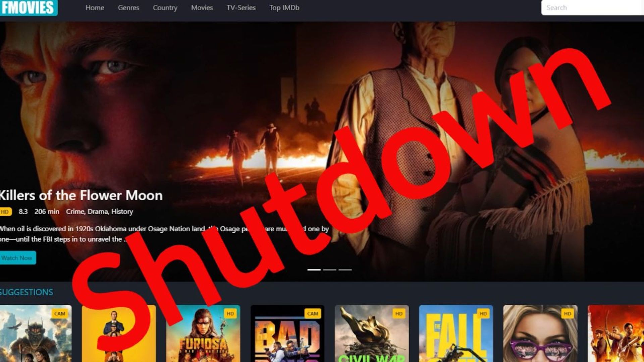Open the Country navigation dropdown
The image size is (644, 362).
point(164,7)
